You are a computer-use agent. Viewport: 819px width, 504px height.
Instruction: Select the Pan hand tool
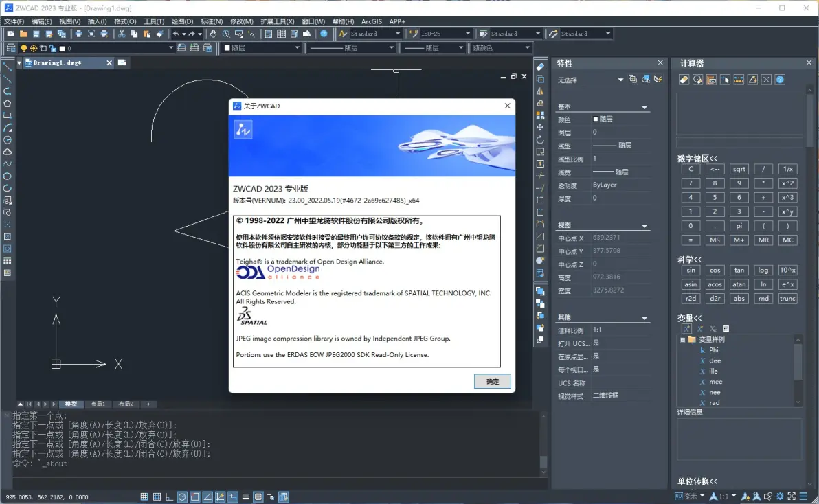[x=213, y=34]
